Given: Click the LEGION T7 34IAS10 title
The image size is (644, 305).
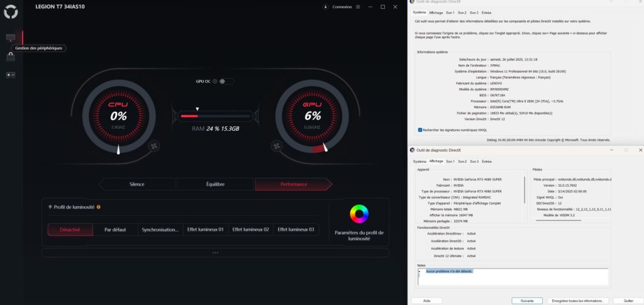Looking at the screenshot, I should [x=60, y=7].
